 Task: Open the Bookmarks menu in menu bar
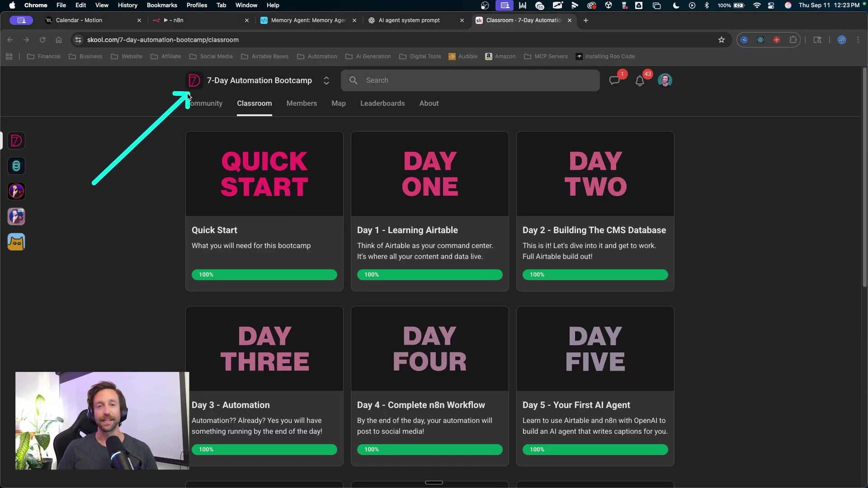[161, 5]
